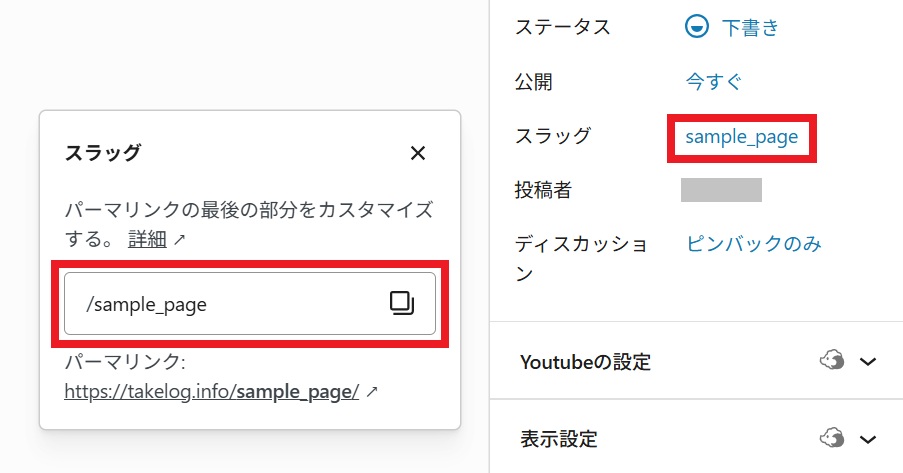
Task: Click the icon beside 表示設定
Action: pos(832,438)
